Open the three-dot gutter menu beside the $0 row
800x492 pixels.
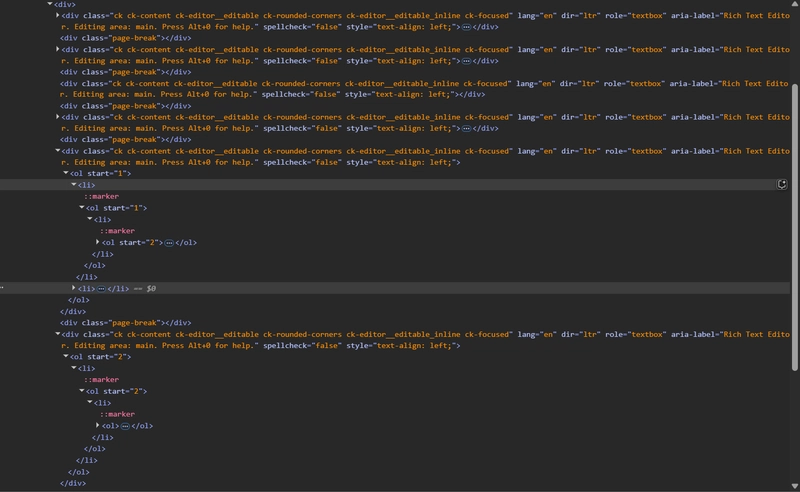(x=2, y=288)
